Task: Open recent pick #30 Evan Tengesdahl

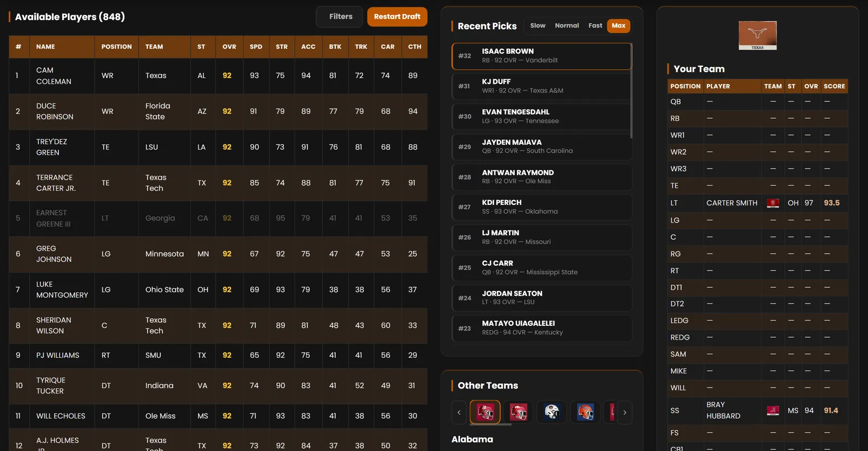Action: pos(541,117)
